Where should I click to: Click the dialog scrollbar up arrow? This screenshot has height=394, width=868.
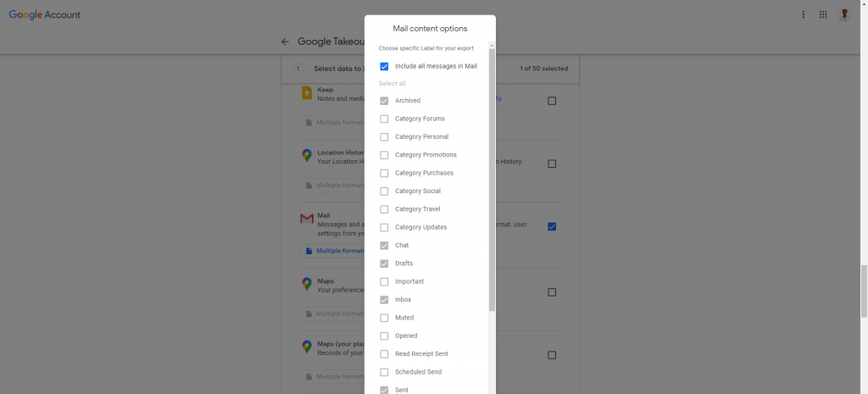tap(492, 45)
